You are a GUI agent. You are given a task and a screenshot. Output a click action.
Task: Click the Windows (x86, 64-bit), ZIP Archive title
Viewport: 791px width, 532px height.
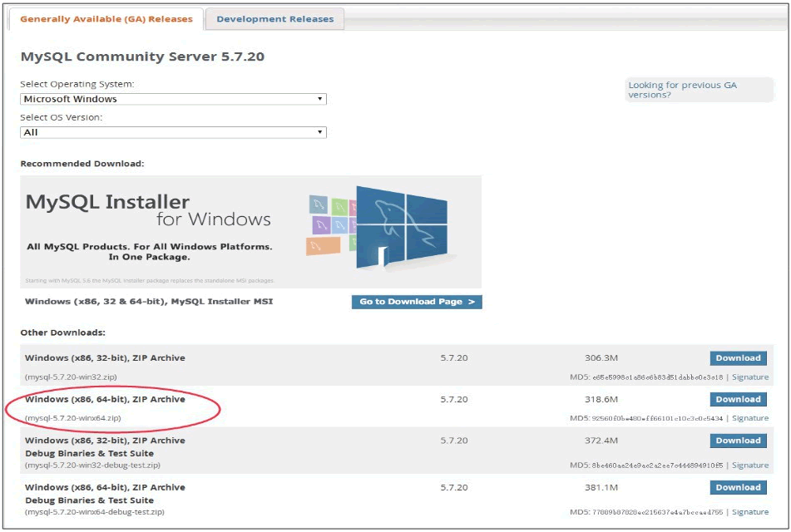pyautogui.click(x=105, y=400)
